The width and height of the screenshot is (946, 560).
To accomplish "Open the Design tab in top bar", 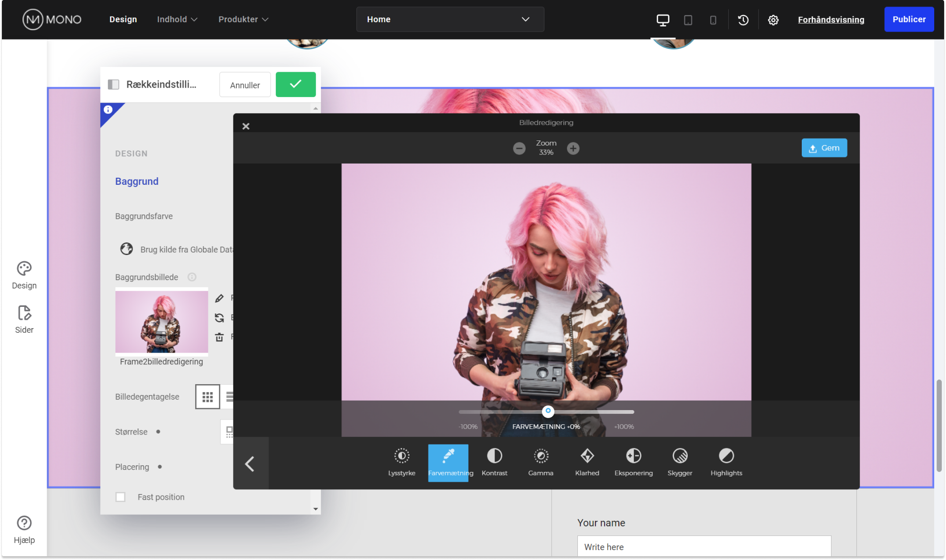I will coord(123,19).
